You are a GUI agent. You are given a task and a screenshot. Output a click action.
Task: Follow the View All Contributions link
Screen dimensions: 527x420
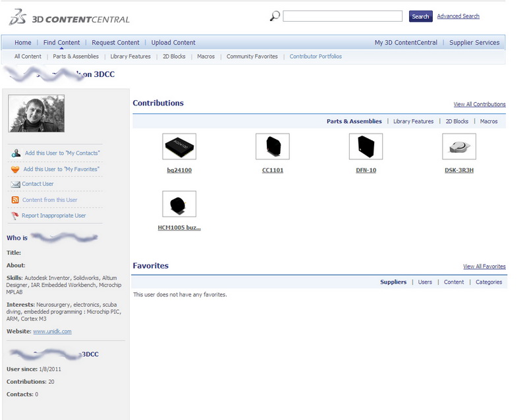479,105
